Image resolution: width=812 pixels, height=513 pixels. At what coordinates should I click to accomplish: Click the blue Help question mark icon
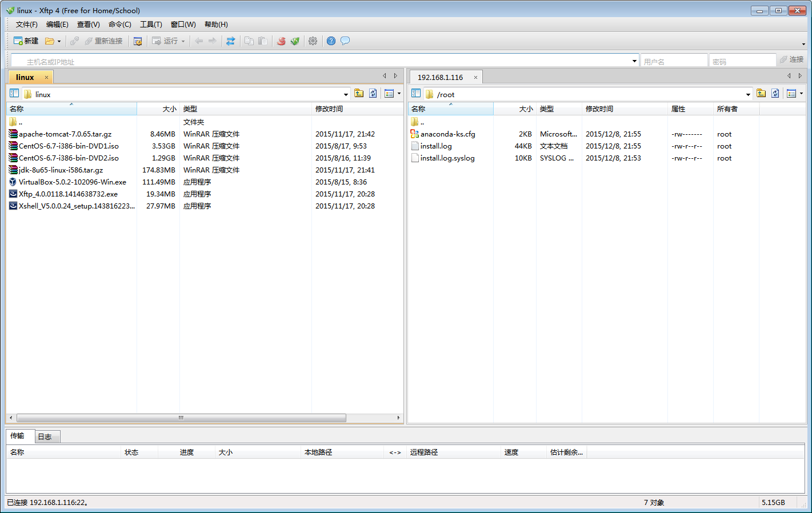pyautogui.click(x=331, y=41)
